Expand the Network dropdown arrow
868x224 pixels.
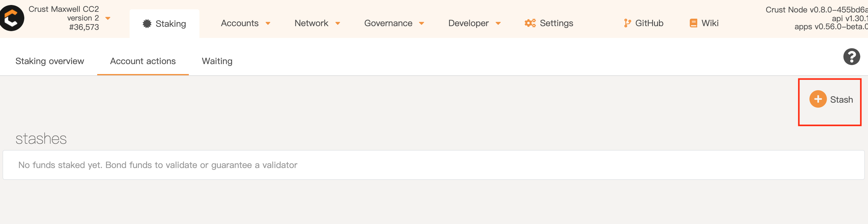point(338,24)
